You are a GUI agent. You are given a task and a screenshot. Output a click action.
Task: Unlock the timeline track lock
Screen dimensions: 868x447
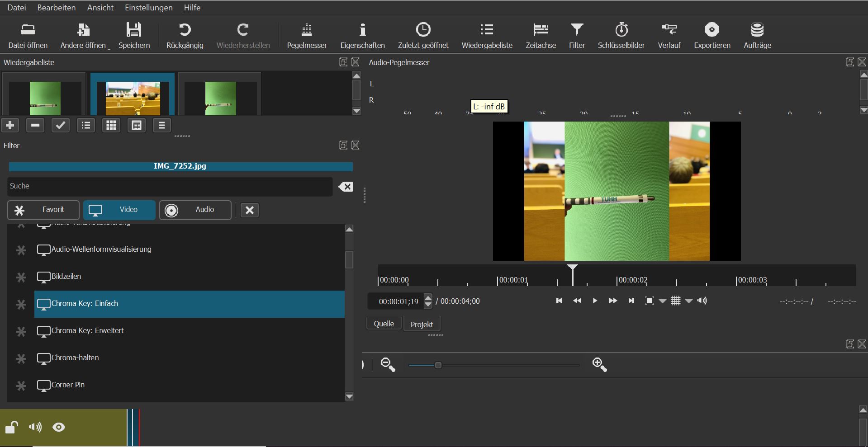tap(11, 427)
